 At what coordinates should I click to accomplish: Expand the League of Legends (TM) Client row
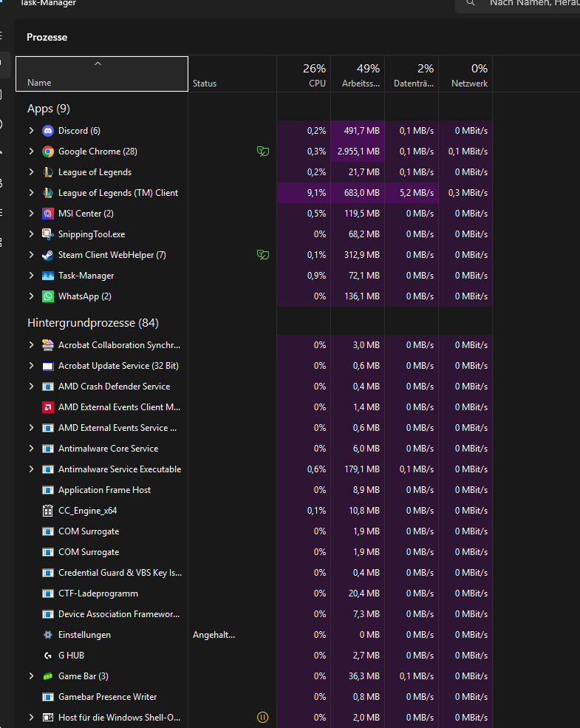click(x=31, y=193)
